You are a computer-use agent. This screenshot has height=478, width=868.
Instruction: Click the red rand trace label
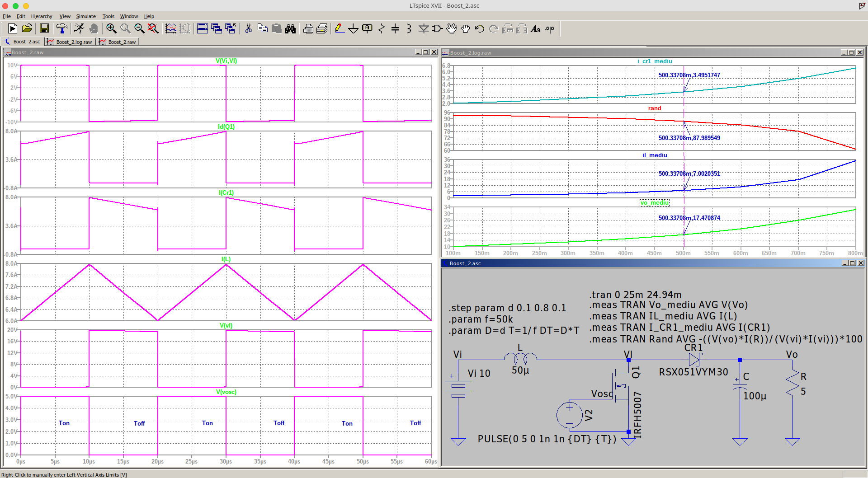point(655,108)
